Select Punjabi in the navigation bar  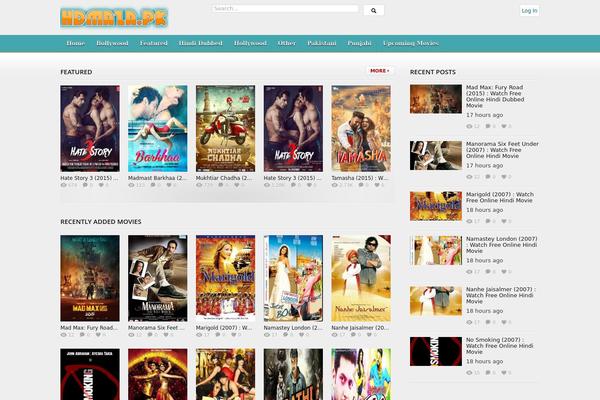(359, 43)
